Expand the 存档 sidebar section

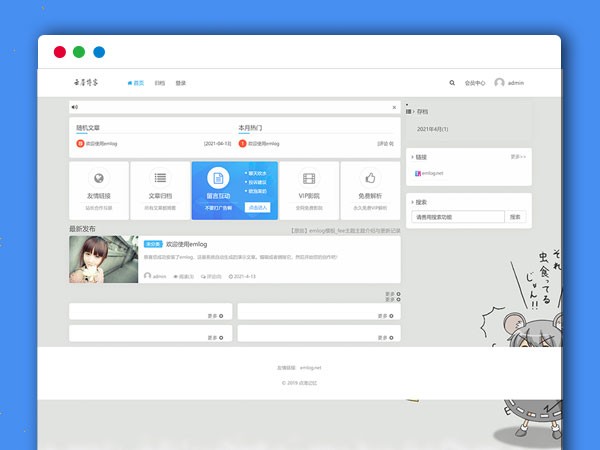point(411,113)
